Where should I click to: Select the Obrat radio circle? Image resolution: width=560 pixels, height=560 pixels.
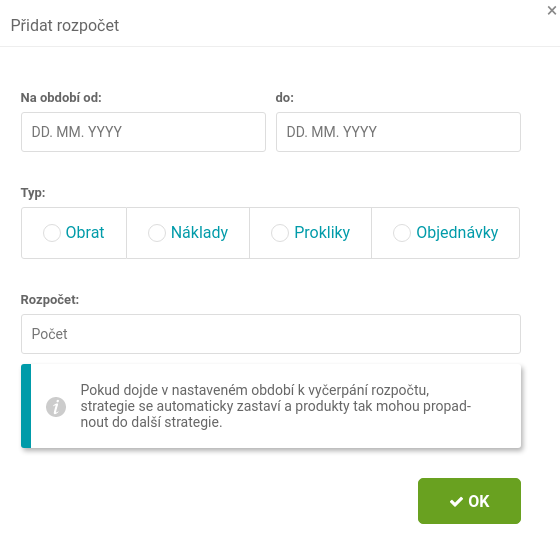52,233
